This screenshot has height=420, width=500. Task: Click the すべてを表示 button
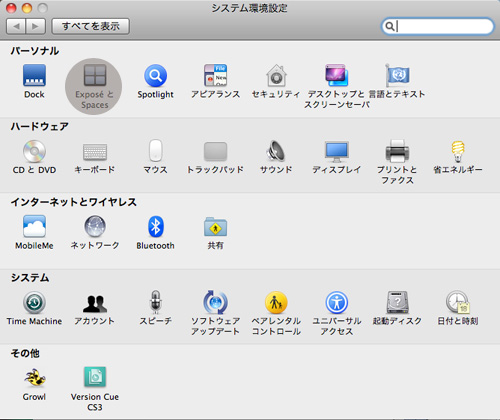(91, 26)
